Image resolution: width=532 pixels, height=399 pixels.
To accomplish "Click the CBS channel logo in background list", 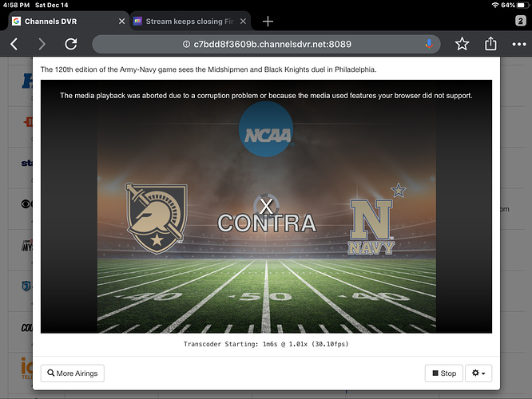I will pyautogui.click(x=26, y=204).
